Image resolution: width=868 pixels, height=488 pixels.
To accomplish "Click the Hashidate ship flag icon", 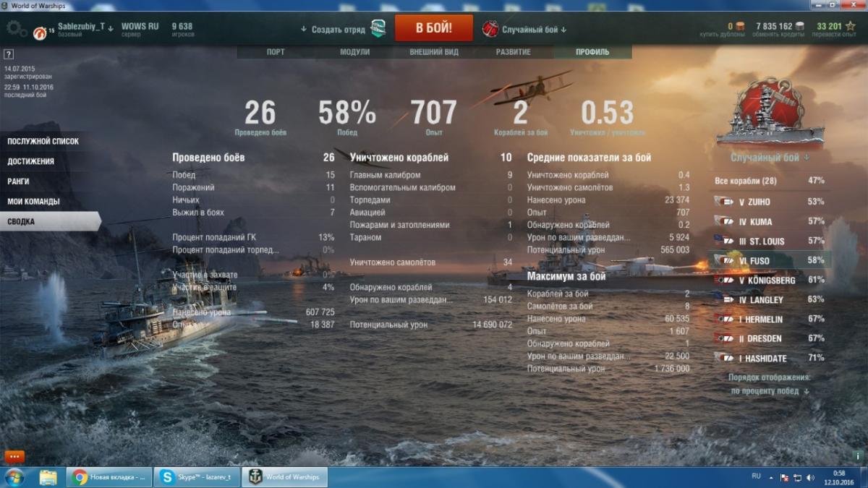I will (x=723, y=358).
